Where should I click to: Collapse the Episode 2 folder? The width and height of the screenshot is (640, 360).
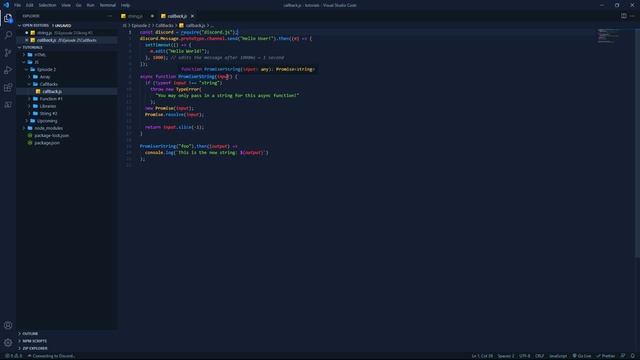point(67,69)
